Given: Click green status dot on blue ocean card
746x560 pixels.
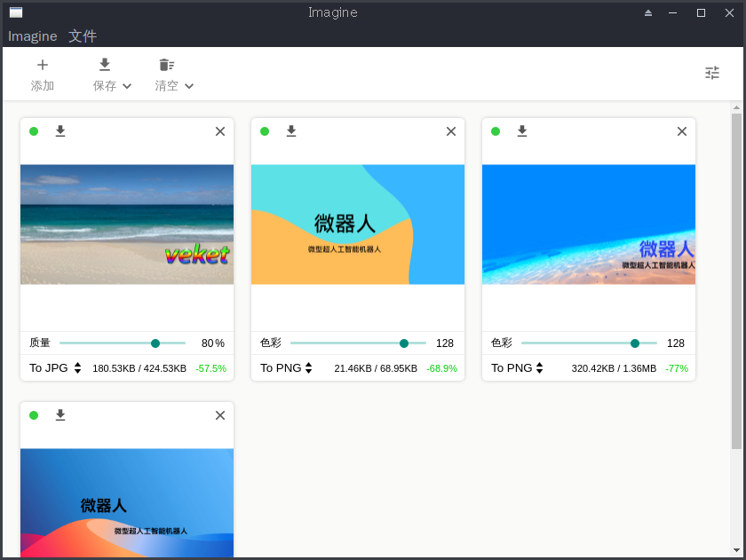Looking at the screenshot, I should (496, 131).
